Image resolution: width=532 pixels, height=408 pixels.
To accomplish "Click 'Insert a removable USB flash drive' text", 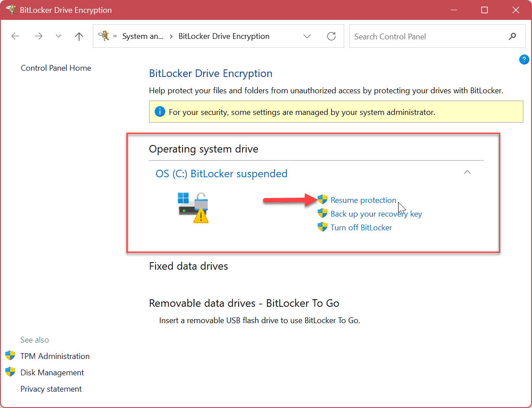I will click(260, 320).
